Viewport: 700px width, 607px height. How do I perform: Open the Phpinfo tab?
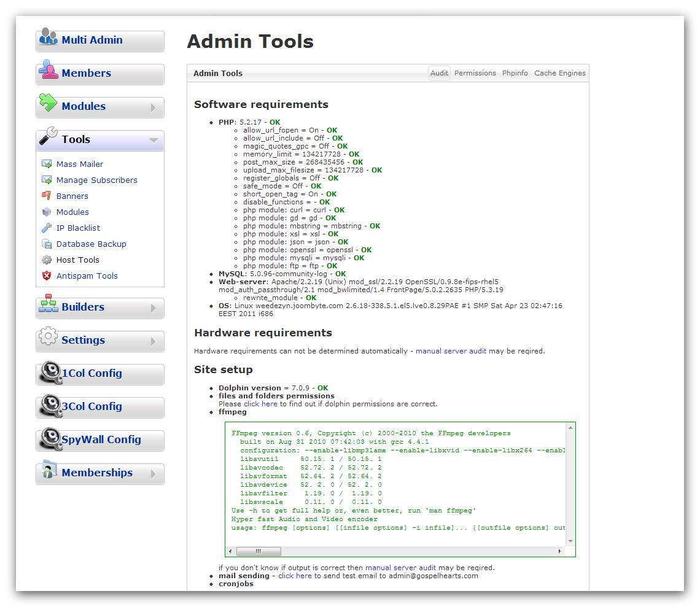515,73
